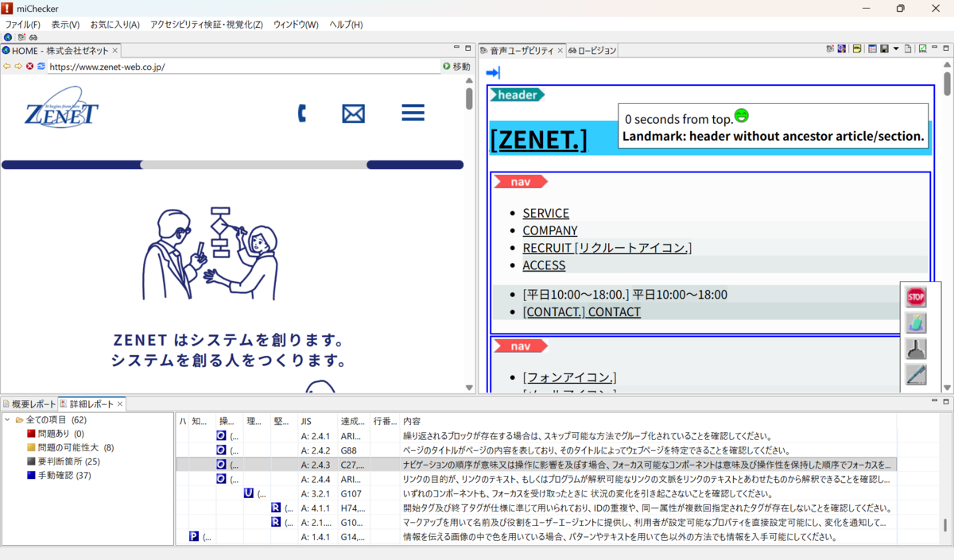The height and width of the screenshot is (560, 954).
Task: Select the row with JIS A: 3.2.1
Action: [537, 493]
